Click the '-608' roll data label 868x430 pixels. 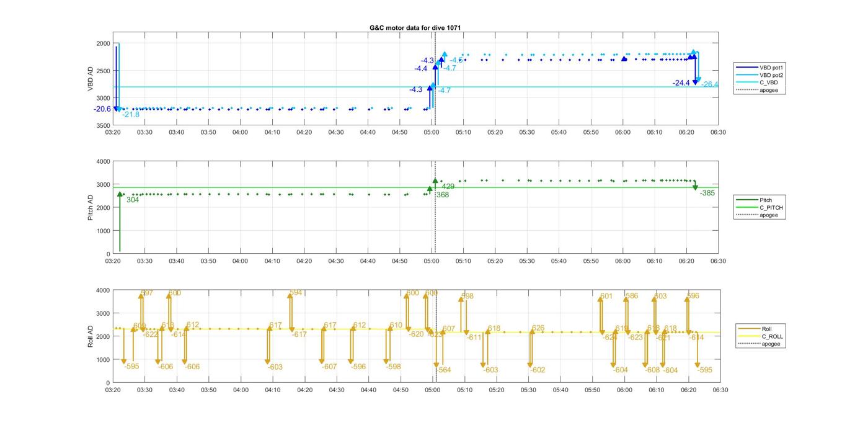click(x=652, y=370)
